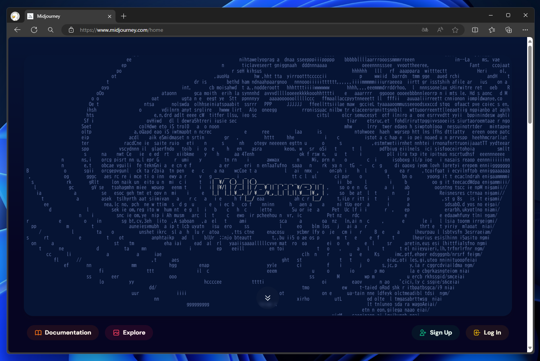
Task: Click the Midjourney ASCII logo
Action: coord(268,190)
